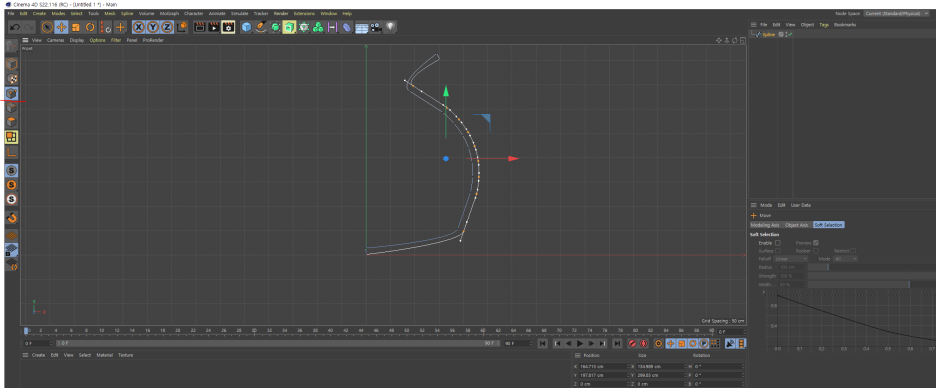Toggle the Surface checkbox

pos(778,251)
